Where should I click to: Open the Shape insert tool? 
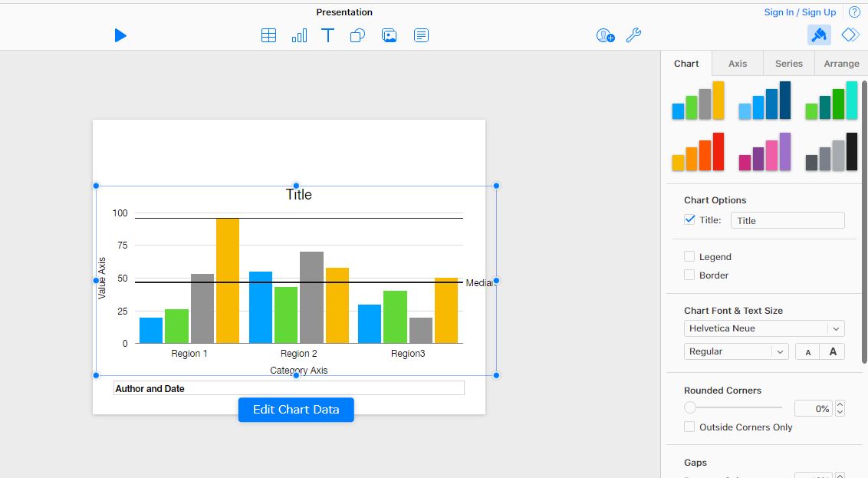[x=357, y=35]
